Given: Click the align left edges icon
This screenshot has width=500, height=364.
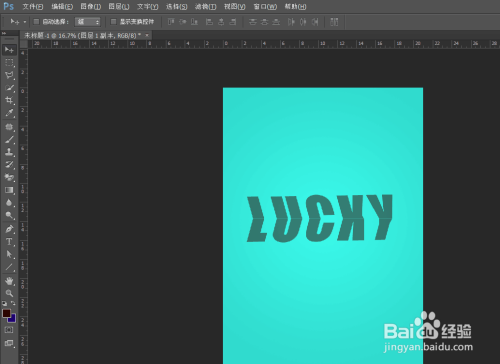Looking at the screenshot, I should (x=209, y=22).
